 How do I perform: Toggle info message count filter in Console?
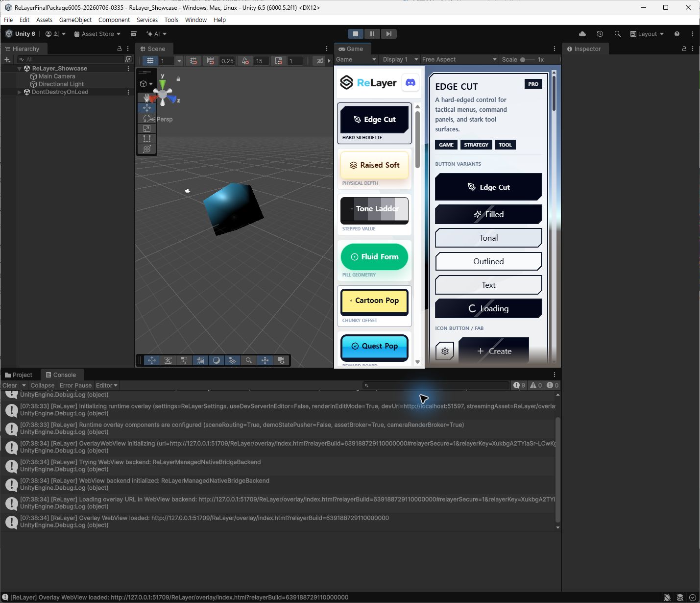tap(519, 385)
